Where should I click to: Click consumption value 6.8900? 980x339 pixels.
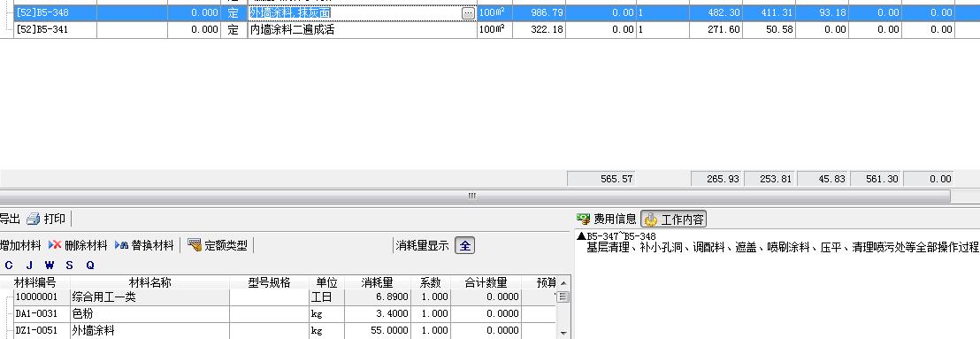[377, 297]
